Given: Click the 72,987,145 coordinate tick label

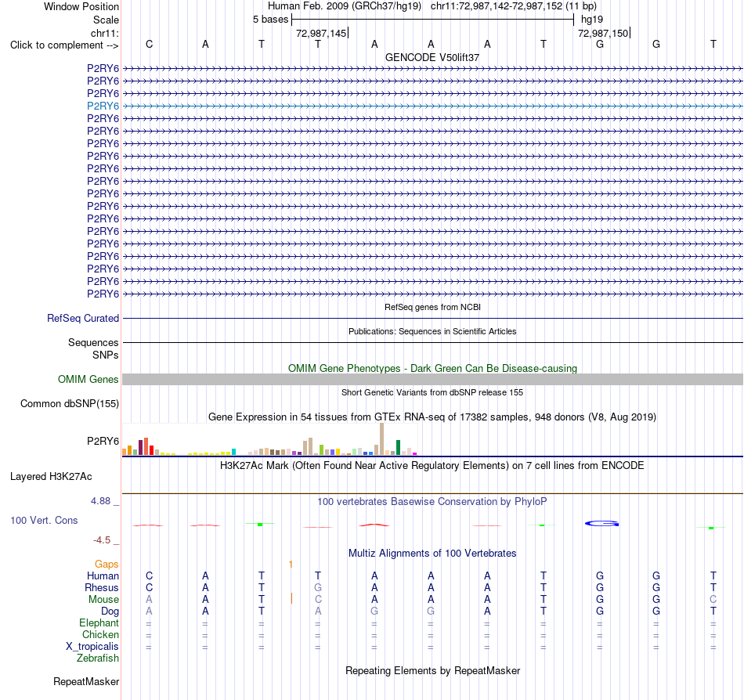Looking at the screenshot, I should (321, 33).
